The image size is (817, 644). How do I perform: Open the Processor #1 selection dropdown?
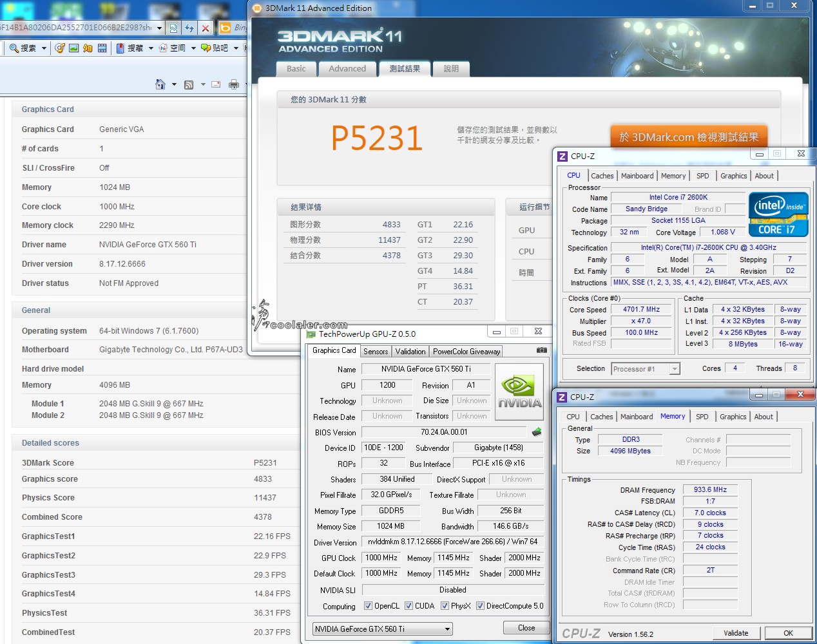pos(646,369)
